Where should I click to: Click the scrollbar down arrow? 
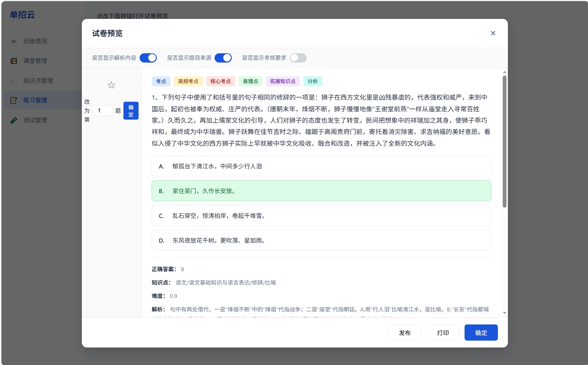pyautogui.click(x=504, y=313)
